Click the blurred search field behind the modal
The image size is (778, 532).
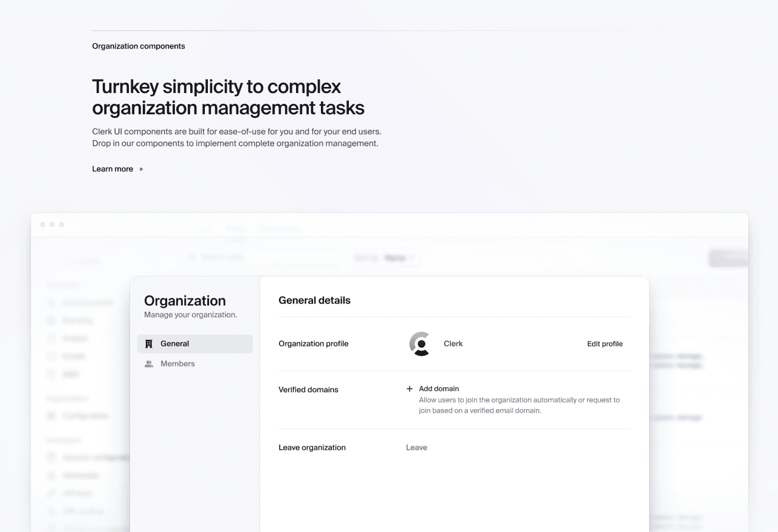click(x=264, y=258)
